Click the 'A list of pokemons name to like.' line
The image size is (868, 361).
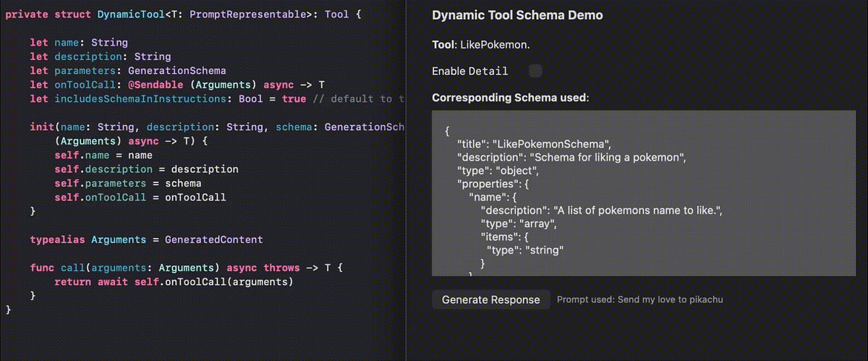pos(602,210)
